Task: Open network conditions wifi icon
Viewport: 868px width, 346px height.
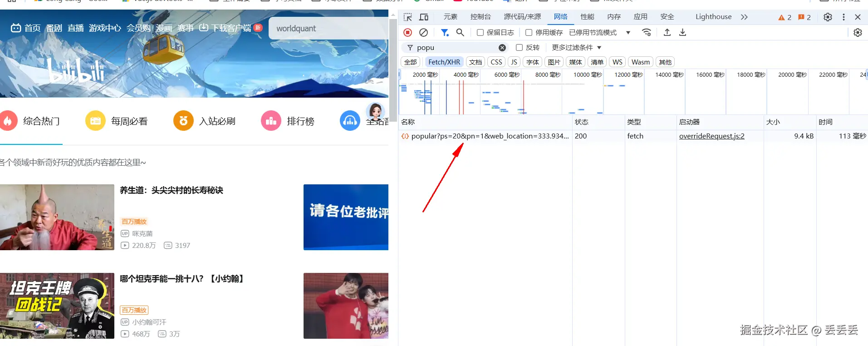Action: coord(647,32)
